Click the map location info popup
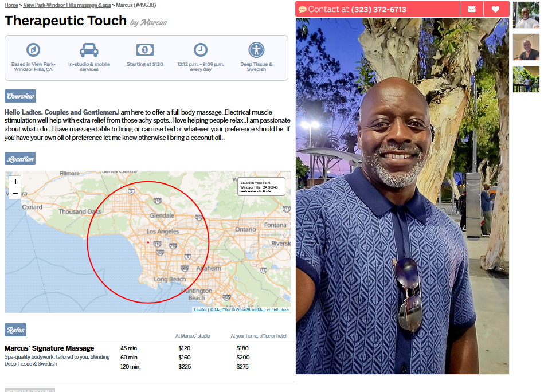This screenshot has height=392, width=544. click(261, 187)
